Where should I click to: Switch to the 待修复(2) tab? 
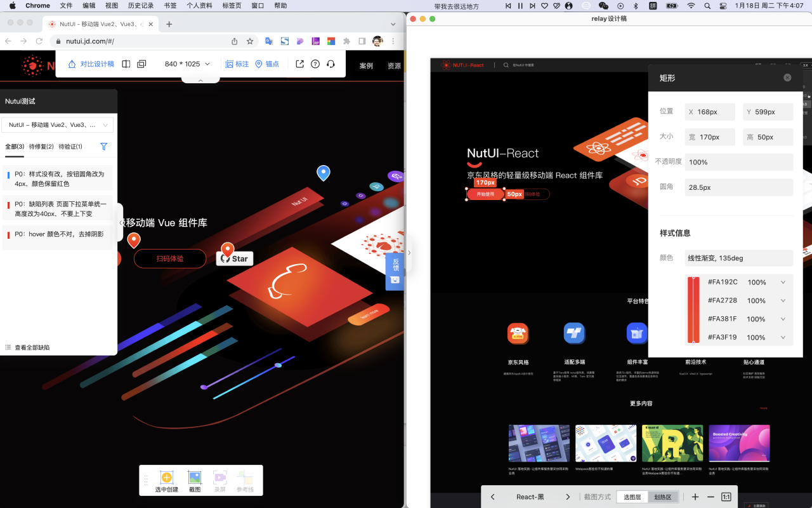coord(41,147)
